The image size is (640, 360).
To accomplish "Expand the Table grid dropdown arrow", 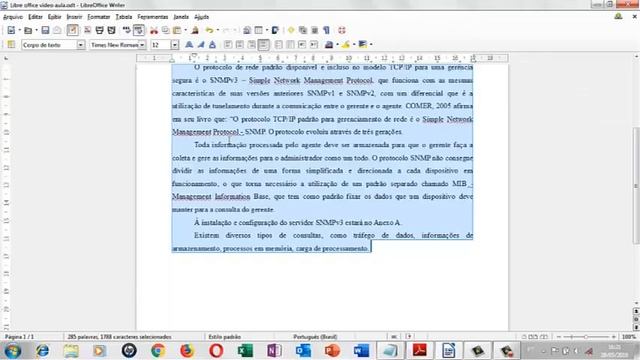I will click(x=267, y=30).
